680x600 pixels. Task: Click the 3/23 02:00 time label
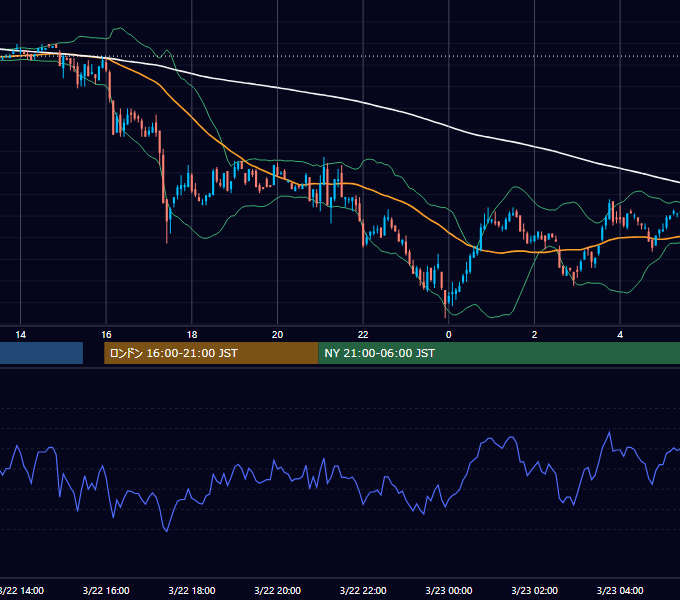tap(534, 590)
